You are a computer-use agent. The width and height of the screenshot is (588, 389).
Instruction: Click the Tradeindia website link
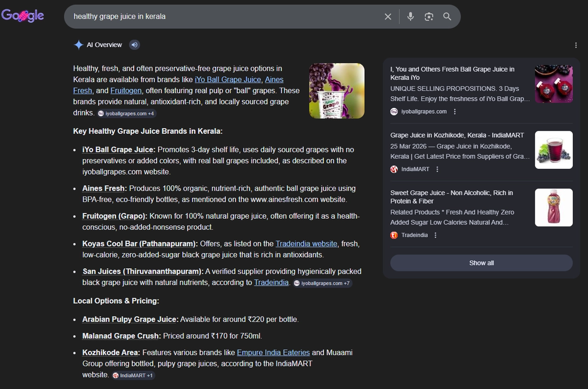click(x=306, y=244)
